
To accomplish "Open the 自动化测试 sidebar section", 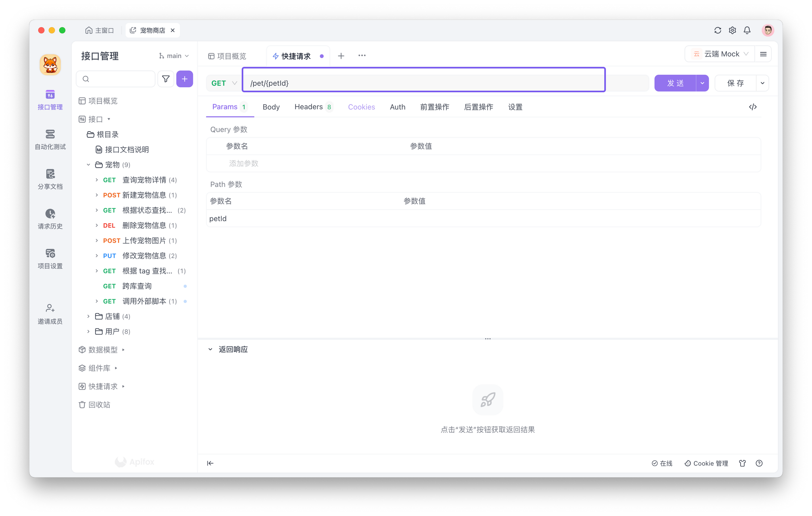I will pyautogui.click(x=50, y=139).
